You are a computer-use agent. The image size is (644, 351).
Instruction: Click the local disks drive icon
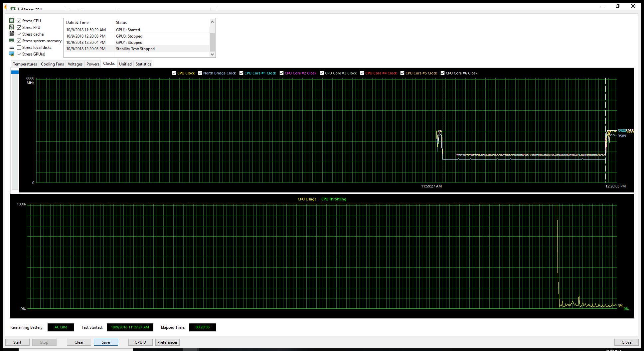point(12,48)
